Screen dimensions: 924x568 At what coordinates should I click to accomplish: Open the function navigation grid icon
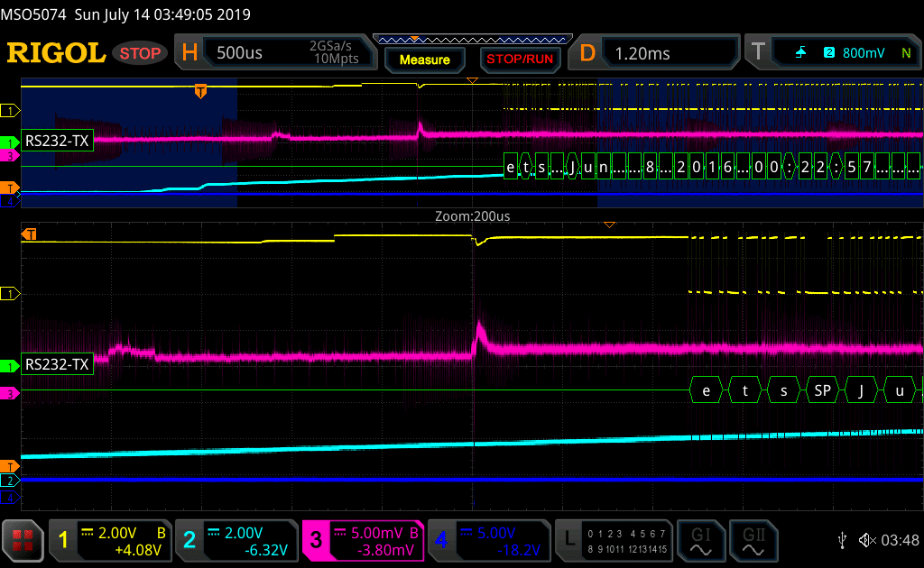pyautogui.click(x=24, y=540)
